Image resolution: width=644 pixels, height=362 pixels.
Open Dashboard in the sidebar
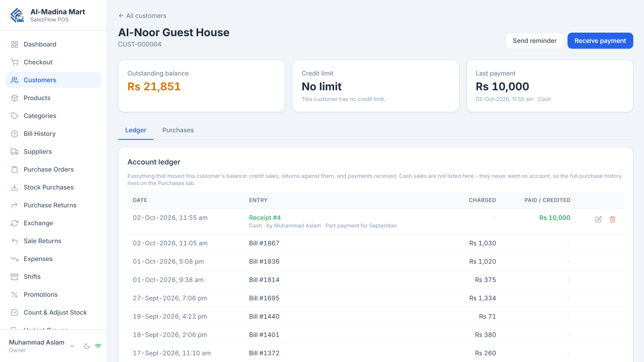(x=53, y=44)
